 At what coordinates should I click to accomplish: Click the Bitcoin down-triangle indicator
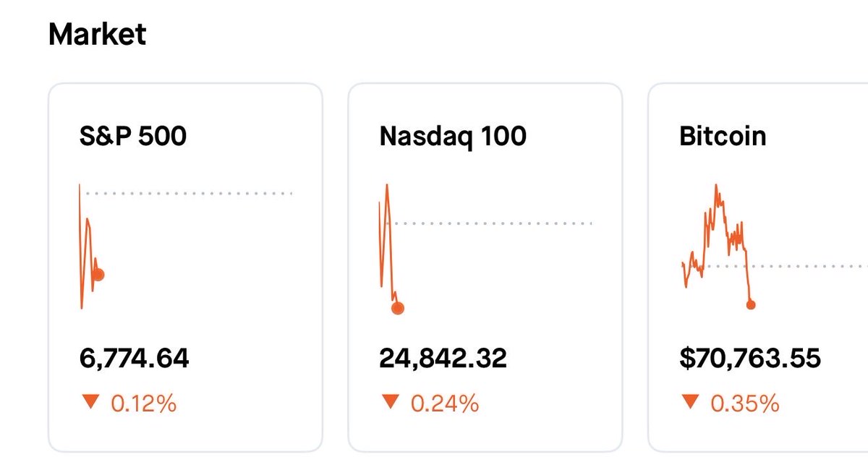point(690,402)
